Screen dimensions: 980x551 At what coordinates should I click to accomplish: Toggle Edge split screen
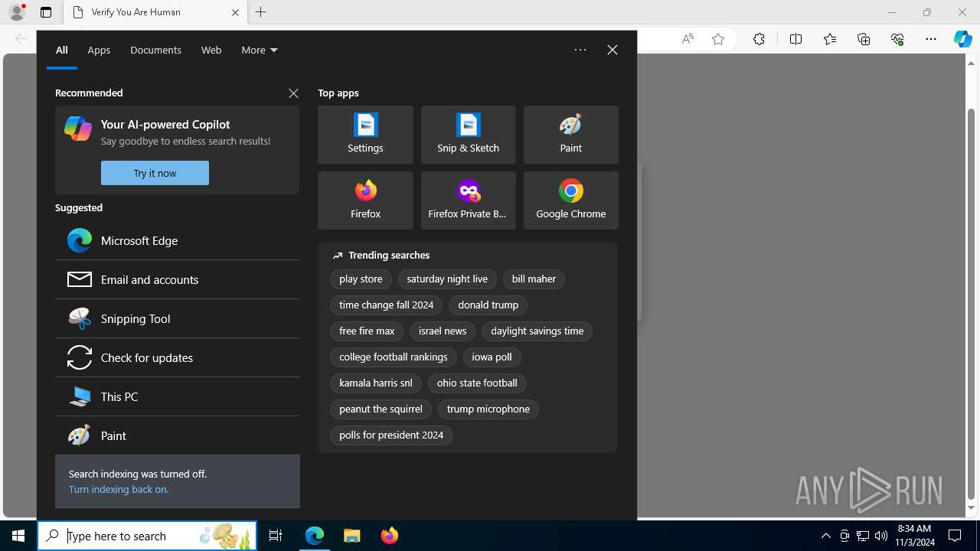[795, 39]
